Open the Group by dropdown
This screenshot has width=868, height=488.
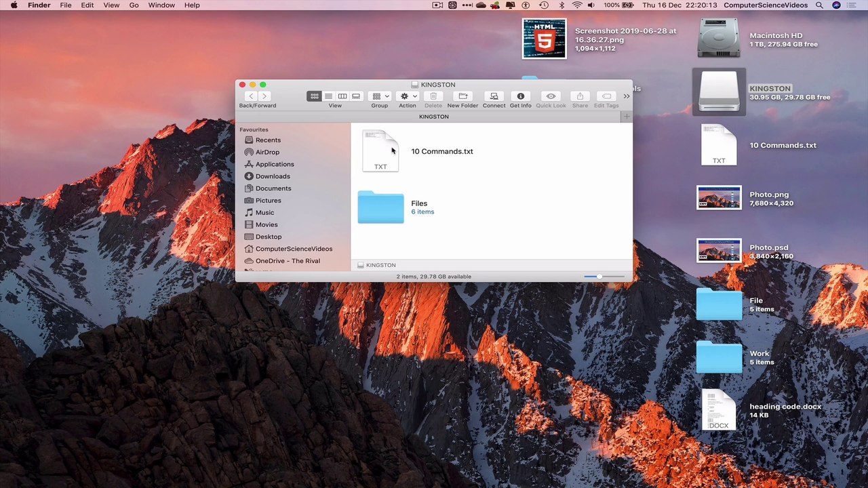[380, 96]
